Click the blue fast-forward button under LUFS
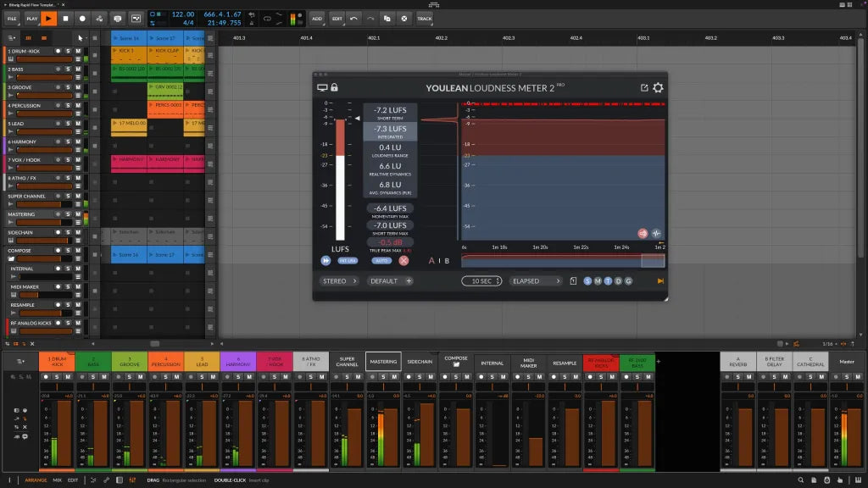This screenshot has width=868, height=488. (325, 261)
